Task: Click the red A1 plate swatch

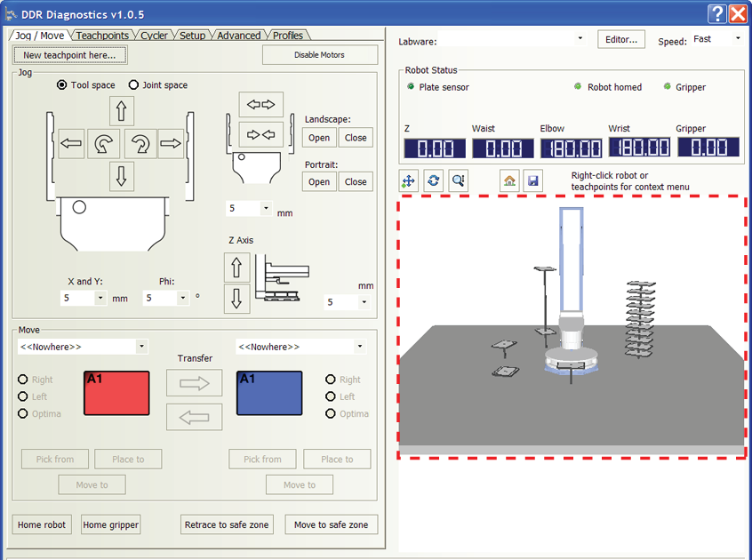Action: pyautogui.click(x=116, y=393)
